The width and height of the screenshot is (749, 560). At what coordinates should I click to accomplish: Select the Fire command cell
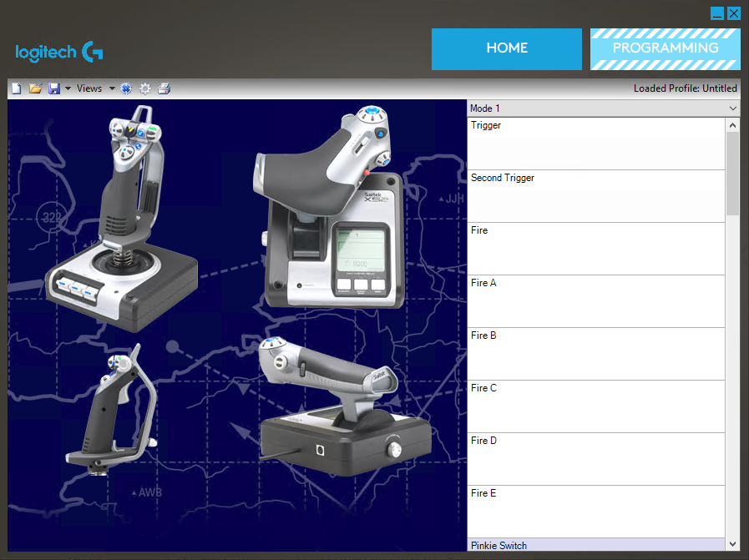click(x=595, y=249)
